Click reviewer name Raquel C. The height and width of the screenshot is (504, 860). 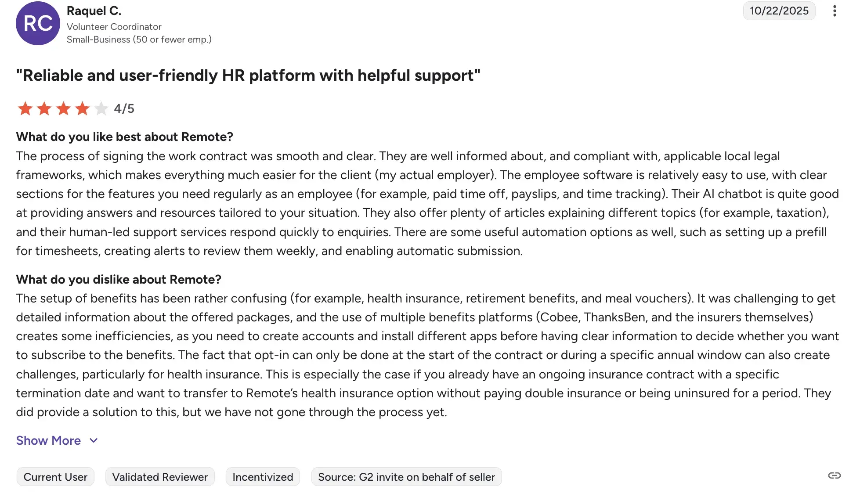(x=94, y=11)
